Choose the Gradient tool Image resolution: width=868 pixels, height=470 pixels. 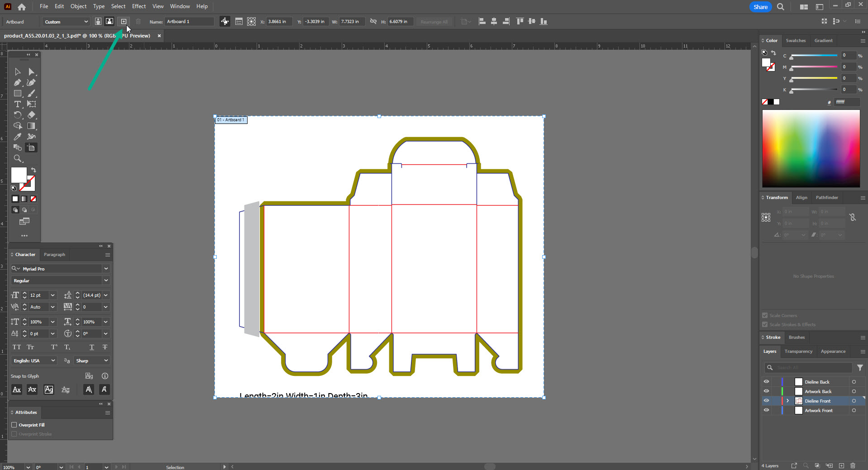point(31,126)
